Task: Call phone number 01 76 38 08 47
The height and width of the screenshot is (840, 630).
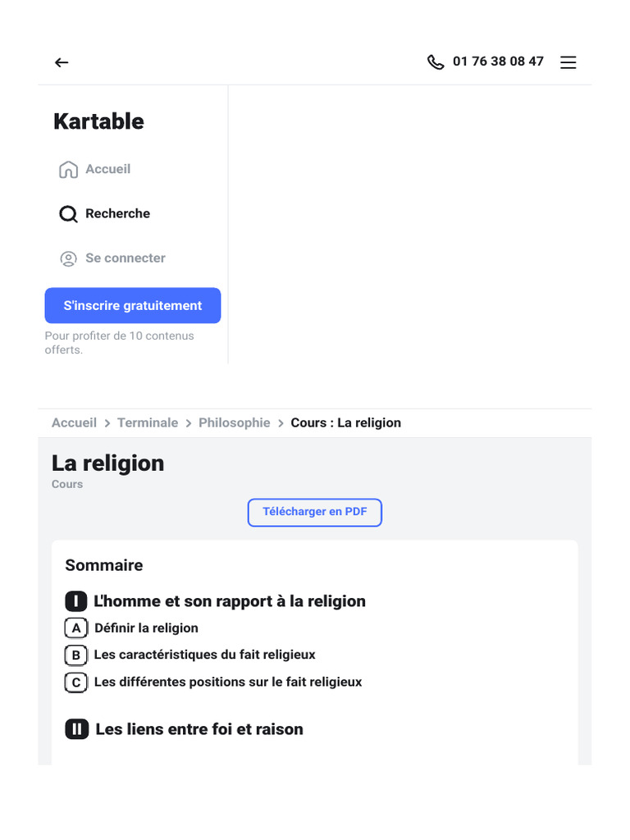Action: point(498,62)
